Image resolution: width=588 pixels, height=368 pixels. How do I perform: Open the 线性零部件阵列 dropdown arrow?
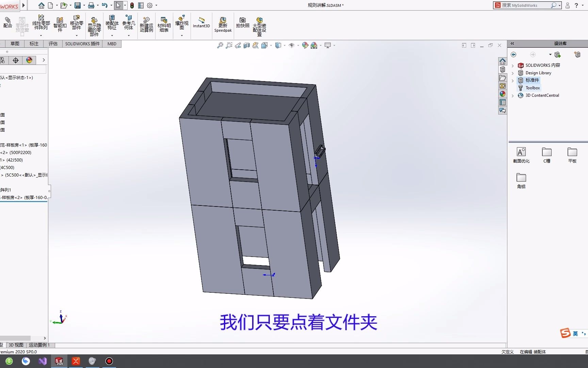pyautogui.click(x=41, y=35)
